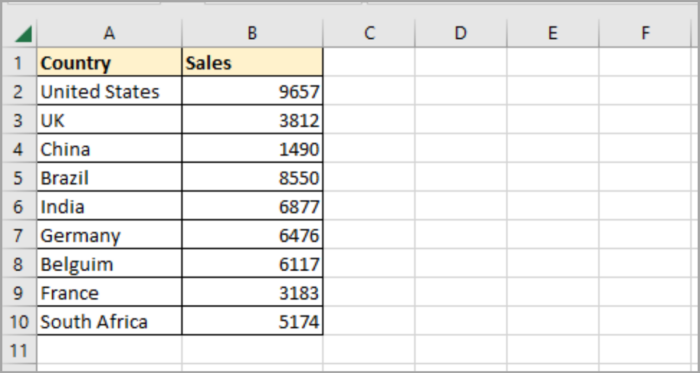Select column D header
Image resolution: width=700 pixels, height=373 pixels.
tap(461, 33)
